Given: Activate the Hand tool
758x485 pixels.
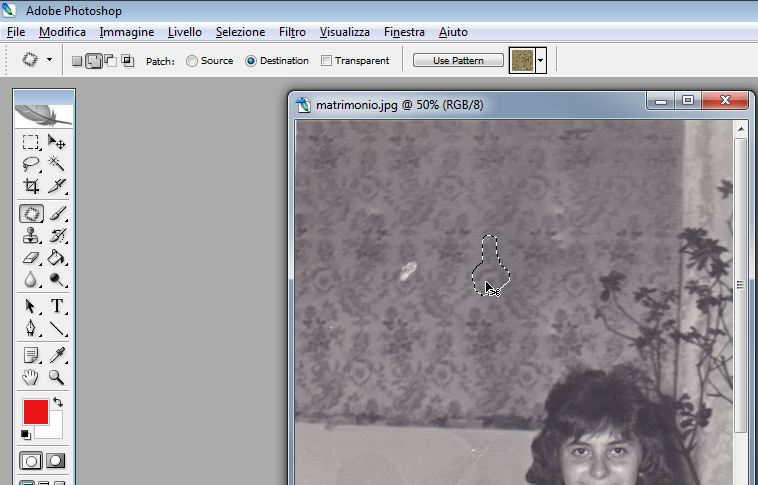Looking at the screenshot, I should click(30, 377).
